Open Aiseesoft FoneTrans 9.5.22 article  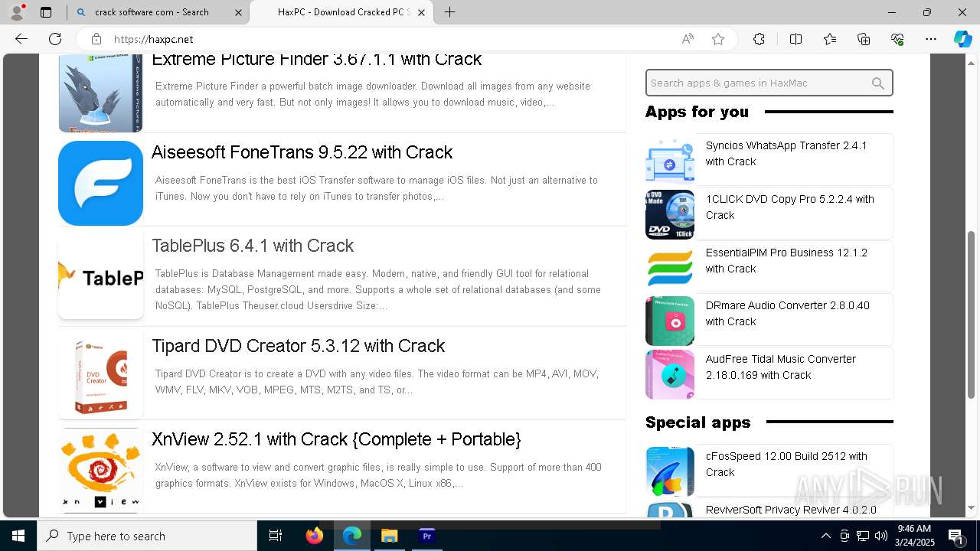point(302,152)
